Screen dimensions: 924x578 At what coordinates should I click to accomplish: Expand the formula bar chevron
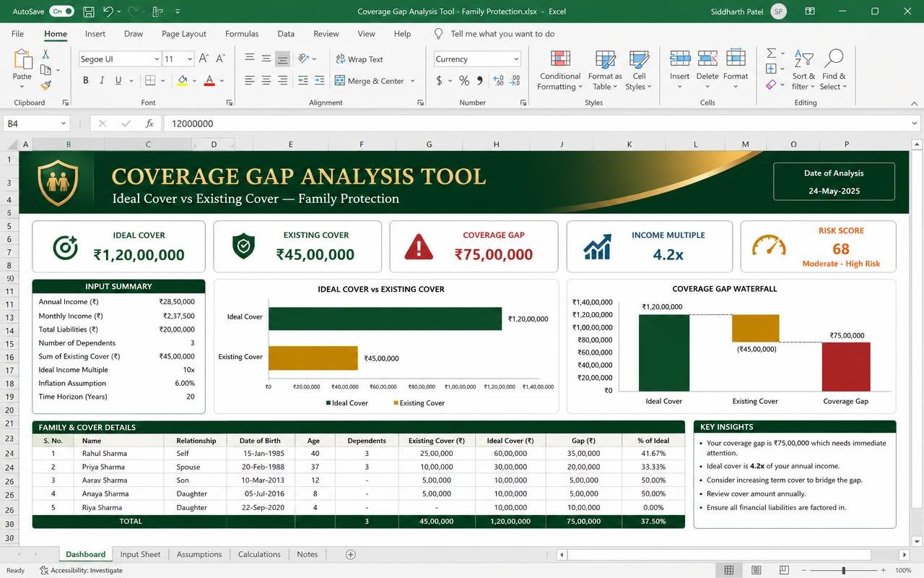coord(915,124)
